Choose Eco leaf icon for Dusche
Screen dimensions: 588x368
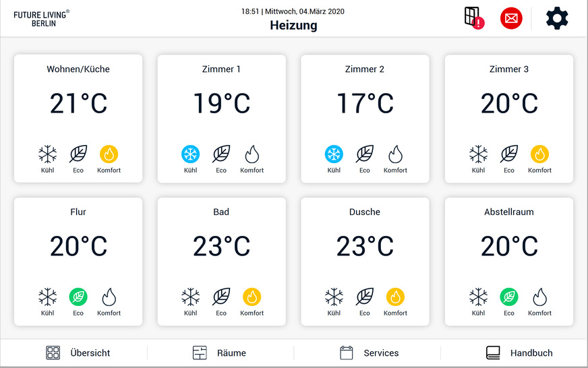pos(365,297)
